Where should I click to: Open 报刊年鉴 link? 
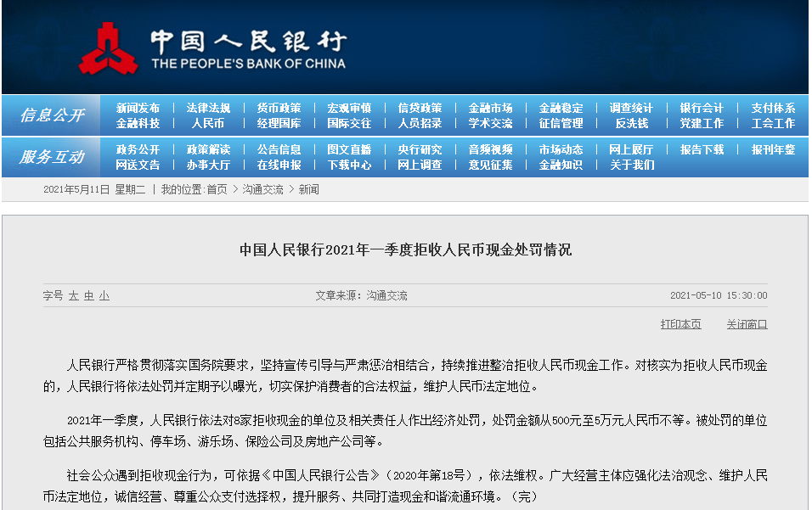point(773,149)
